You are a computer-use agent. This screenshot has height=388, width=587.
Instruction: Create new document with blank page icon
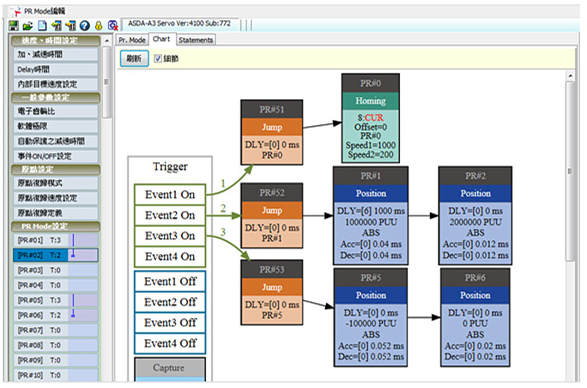pos(42,25)
